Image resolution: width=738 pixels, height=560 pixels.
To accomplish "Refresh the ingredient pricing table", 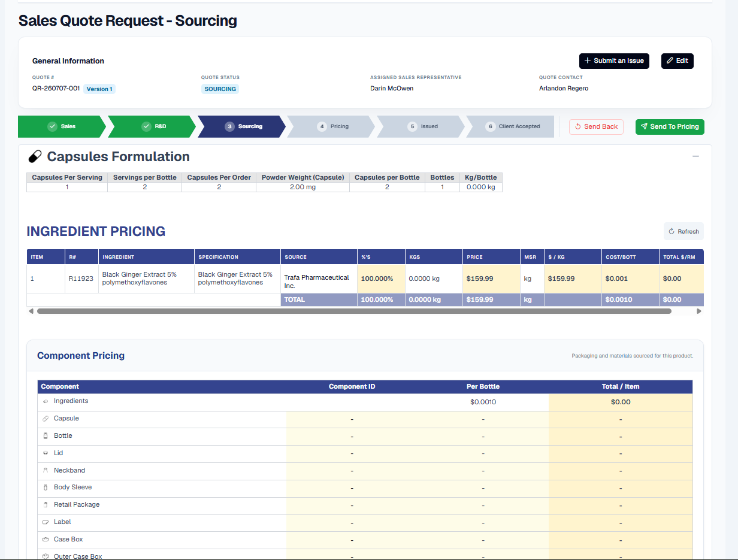I will pyautogui.click(x=683, y=231).
